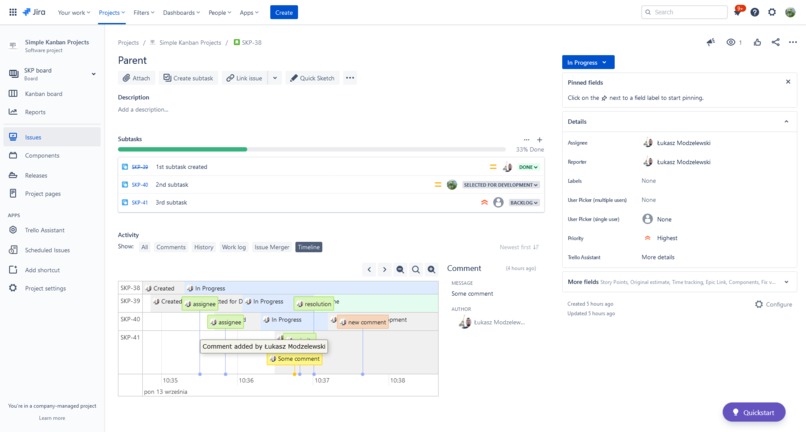Click Create subtask button
The height and width of the screenshot is (432, 806).
[x=188, y=78]
